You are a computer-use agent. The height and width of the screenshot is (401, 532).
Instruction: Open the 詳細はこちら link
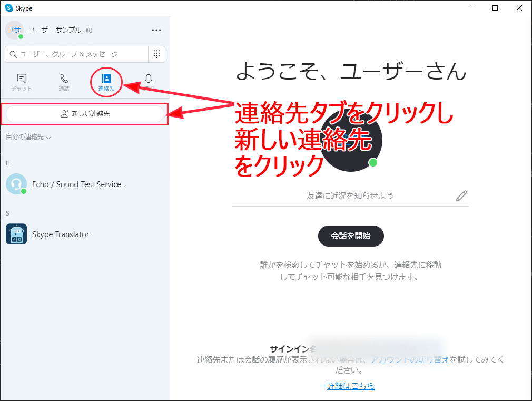point(350,386)
